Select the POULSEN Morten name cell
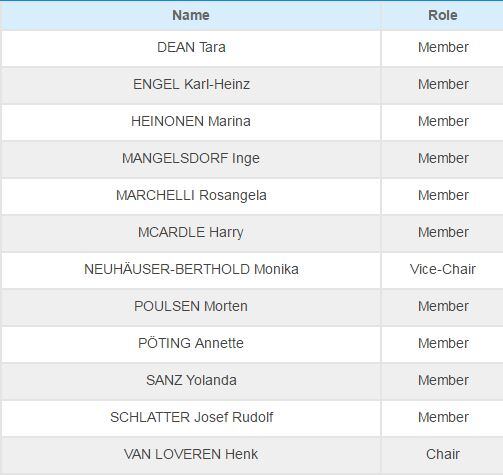This screenshot has width=503, height=475. 191,306
